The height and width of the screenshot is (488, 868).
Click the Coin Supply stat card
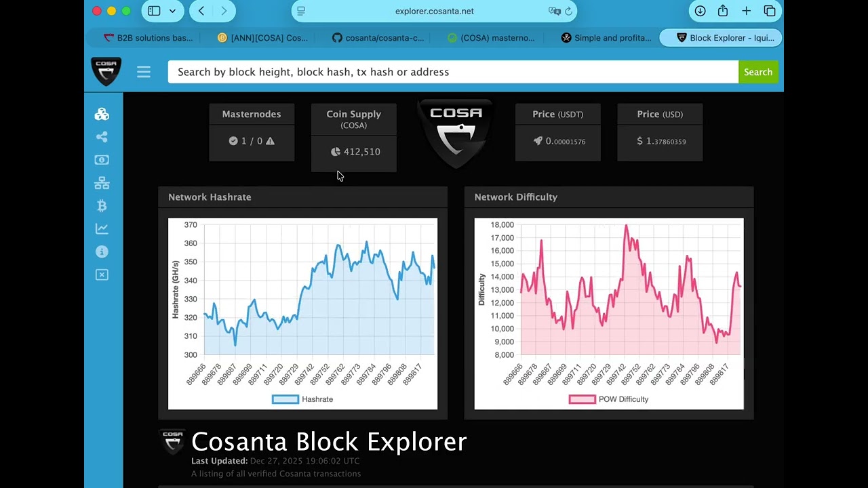353,138
